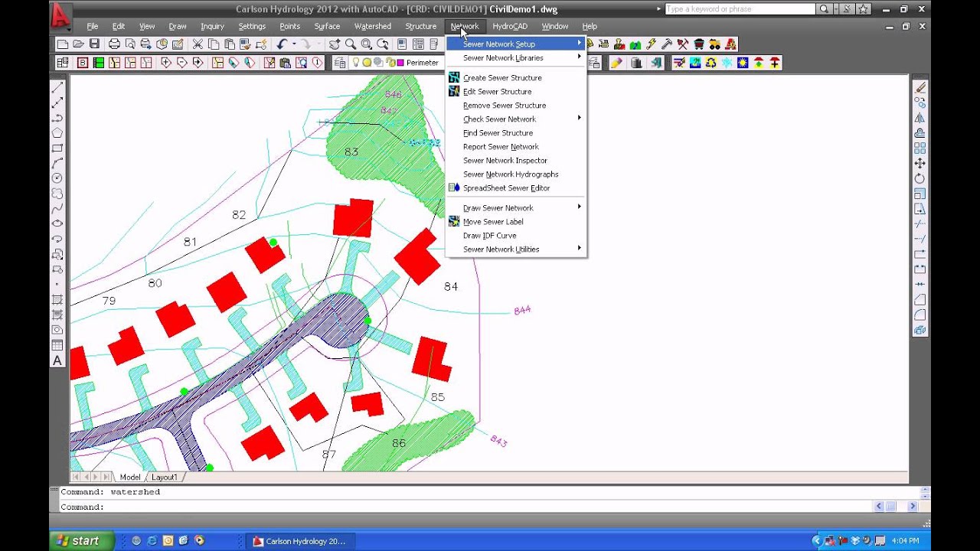Click the magenta Perimeter layer color swatch
This screenshot has height=551, width=980.
coord(400,63)
